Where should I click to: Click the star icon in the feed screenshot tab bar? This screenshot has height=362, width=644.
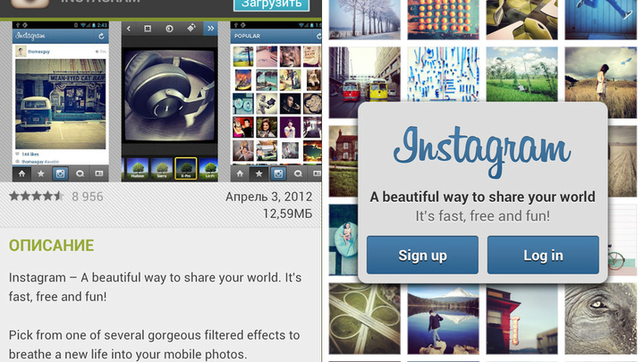point(40,173)
